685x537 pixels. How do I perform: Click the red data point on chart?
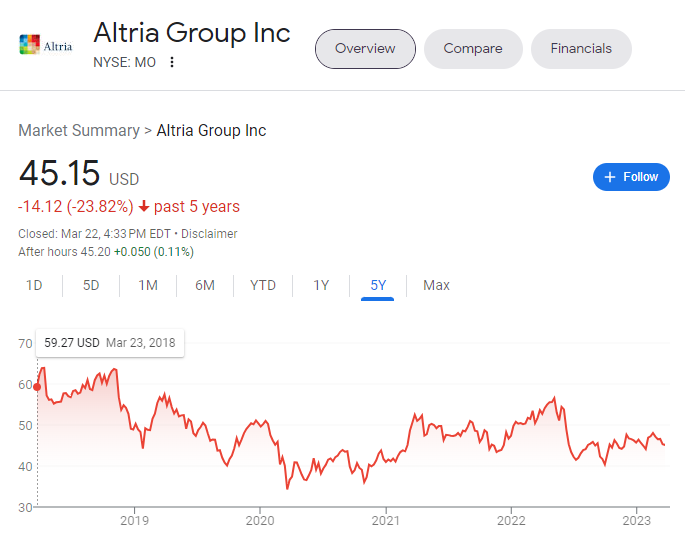38,387
